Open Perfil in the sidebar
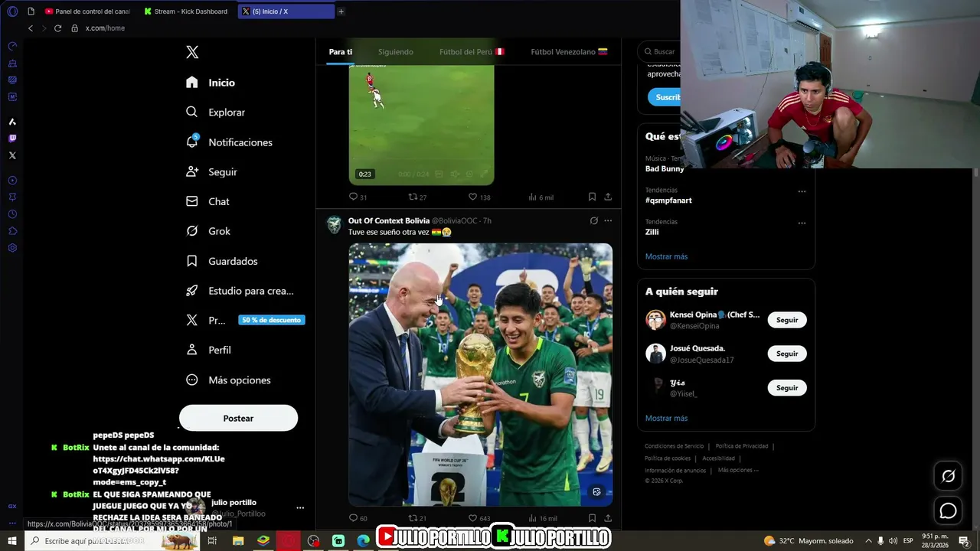Image resolution: width=980 pixels, height=551 pixels. (208, 350)
